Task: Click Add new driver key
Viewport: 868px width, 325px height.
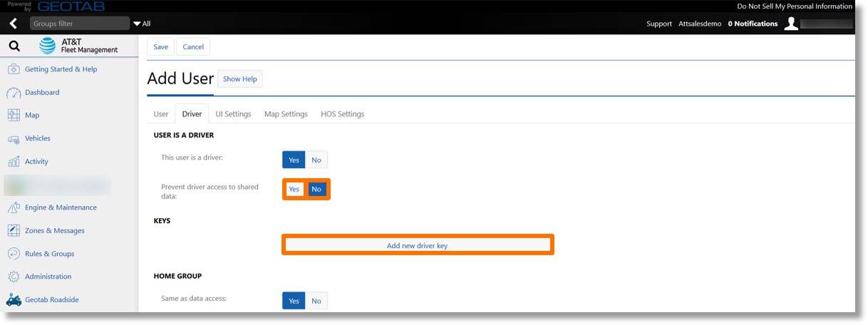Action: (418, 245)
